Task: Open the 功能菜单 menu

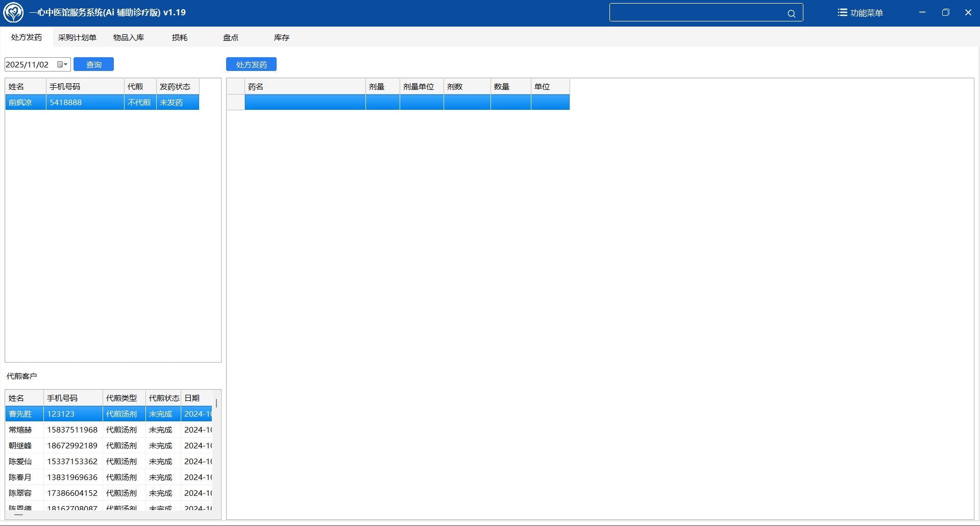Action: [x=860, y=13]
